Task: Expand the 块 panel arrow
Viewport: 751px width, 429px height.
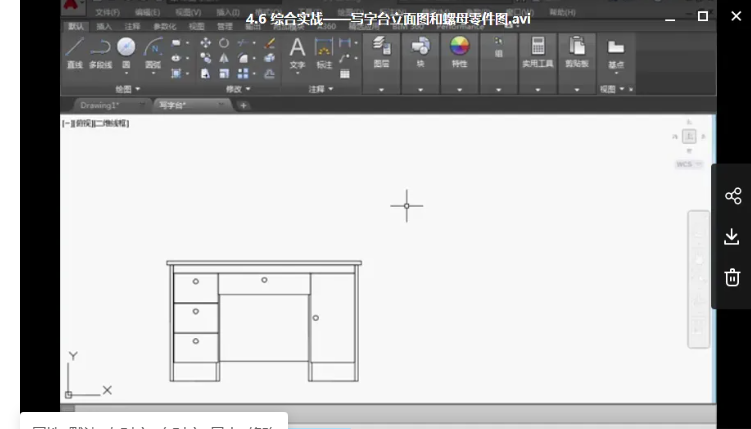Action: [x=421, y=90]
